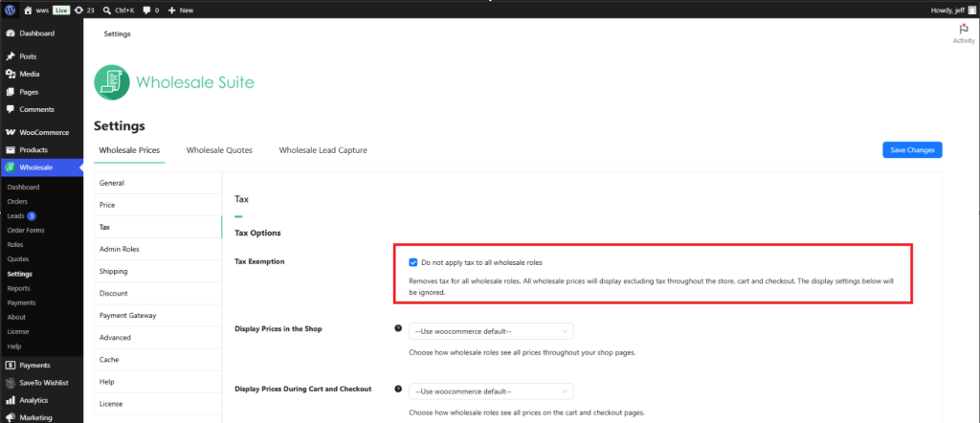Open Wholesale Dashboard submenu link
Screen dimensions: 980x423
coord(23,187)
